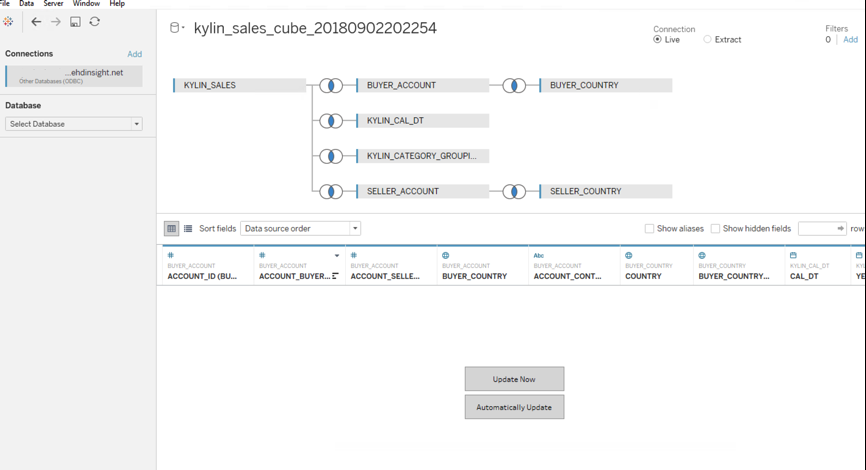866x470 pixels.
Task: Open the join icon between KYLIN_SALES and BUYER_ACCOUNT
Action: [331, 86]
